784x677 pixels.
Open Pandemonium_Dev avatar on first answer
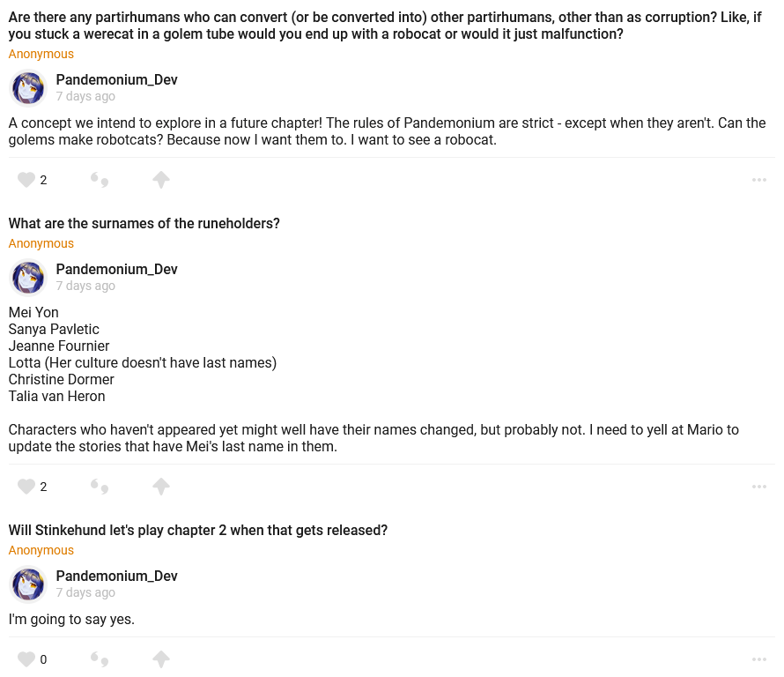coord(28,88)
